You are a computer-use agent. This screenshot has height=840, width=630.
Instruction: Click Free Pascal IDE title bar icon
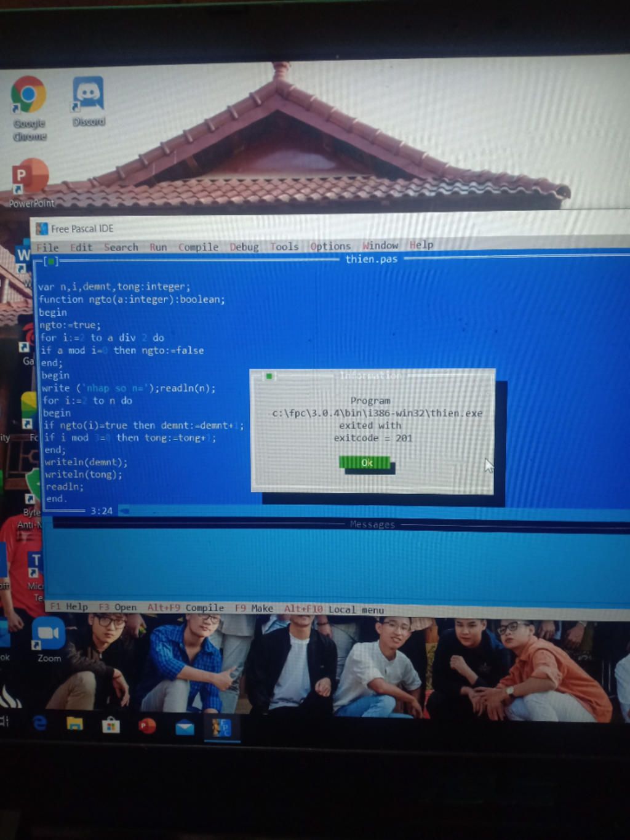(42, 229)
